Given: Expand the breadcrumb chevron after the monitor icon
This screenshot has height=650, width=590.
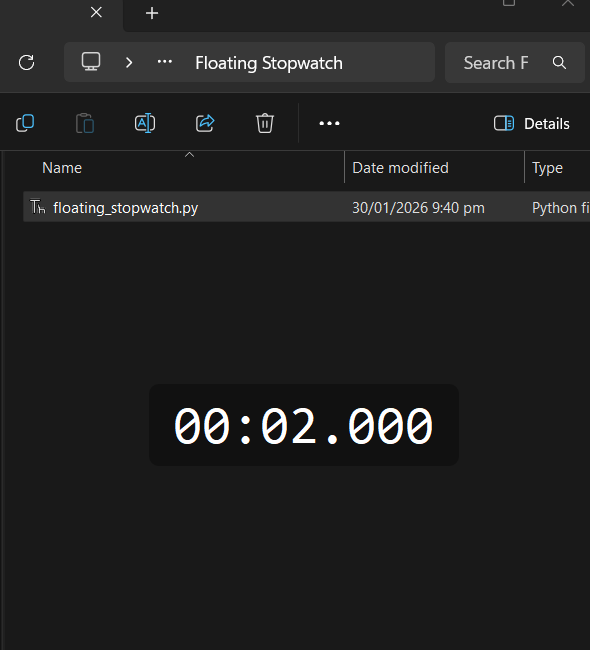Looking at the screenshot, I should pyautogui.click(x=129, y=63).
